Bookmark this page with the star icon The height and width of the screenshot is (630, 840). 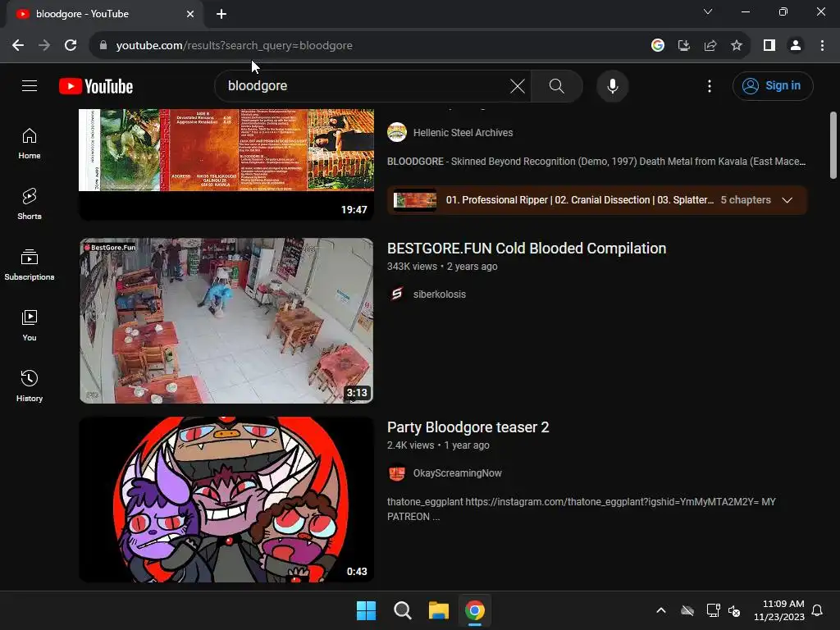pyautogui.click(x=737, y=46)
